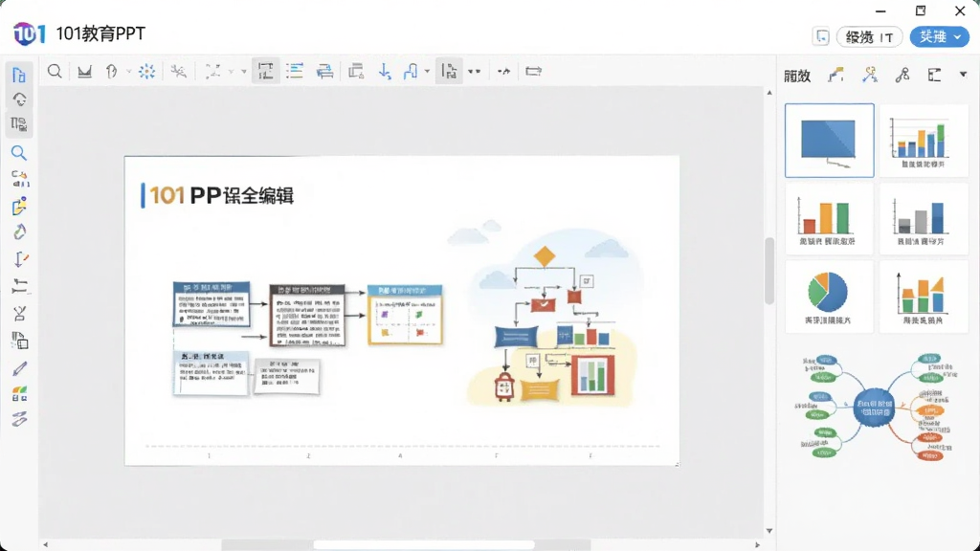Select the first tab label in the right panel header
Image resolution: width=980 pixels, height=551 pixels.
(x=797, y=76)
